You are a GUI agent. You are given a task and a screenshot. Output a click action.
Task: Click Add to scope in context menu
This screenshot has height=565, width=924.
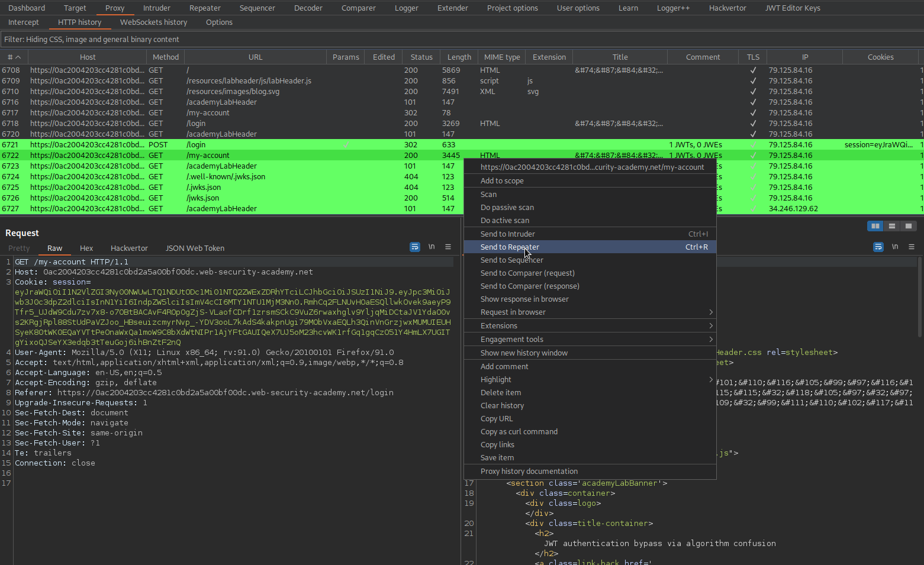point(590,181)
